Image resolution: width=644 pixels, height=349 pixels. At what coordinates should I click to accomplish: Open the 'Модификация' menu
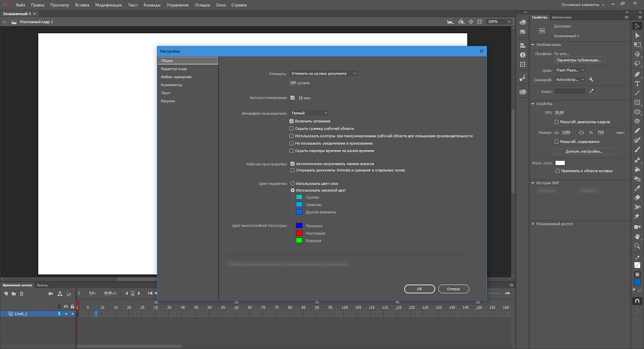pos(108,5)
